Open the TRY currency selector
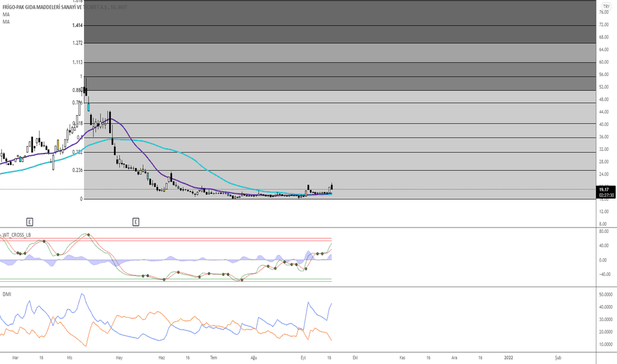This screenshot has height=364, width=617. click(606, 7)
